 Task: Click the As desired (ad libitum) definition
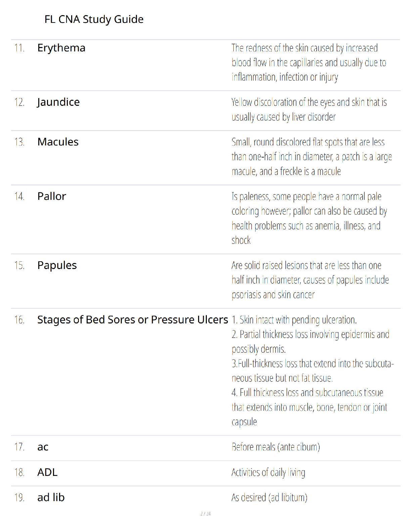pyautogui.click(x=269, y=497)
